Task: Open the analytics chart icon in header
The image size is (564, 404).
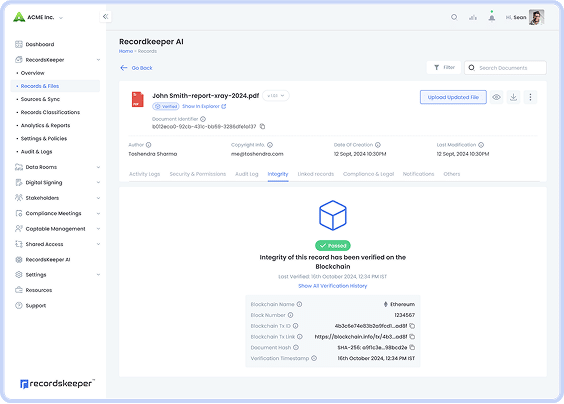Action: [473, 17]
